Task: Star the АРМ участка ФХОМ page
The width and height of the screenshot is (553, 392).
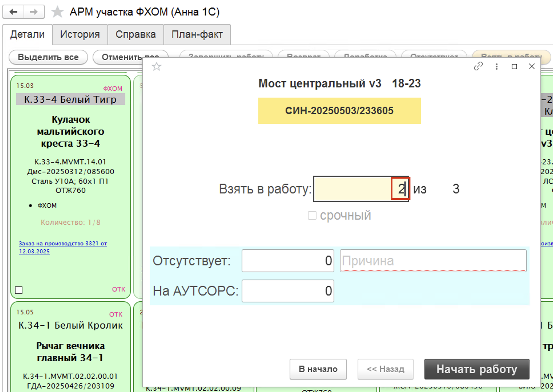Action: point(57,12)
